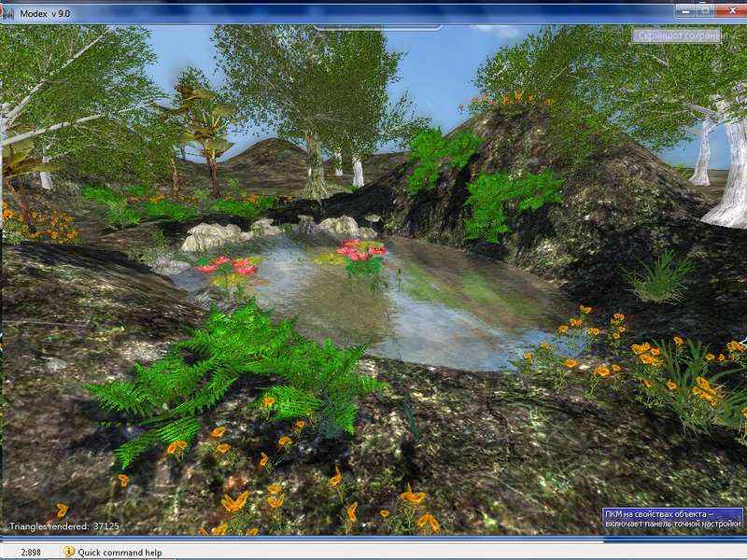This screenshot has width=747, height=560.
Task: Close the Modex window
Action: 730,9
